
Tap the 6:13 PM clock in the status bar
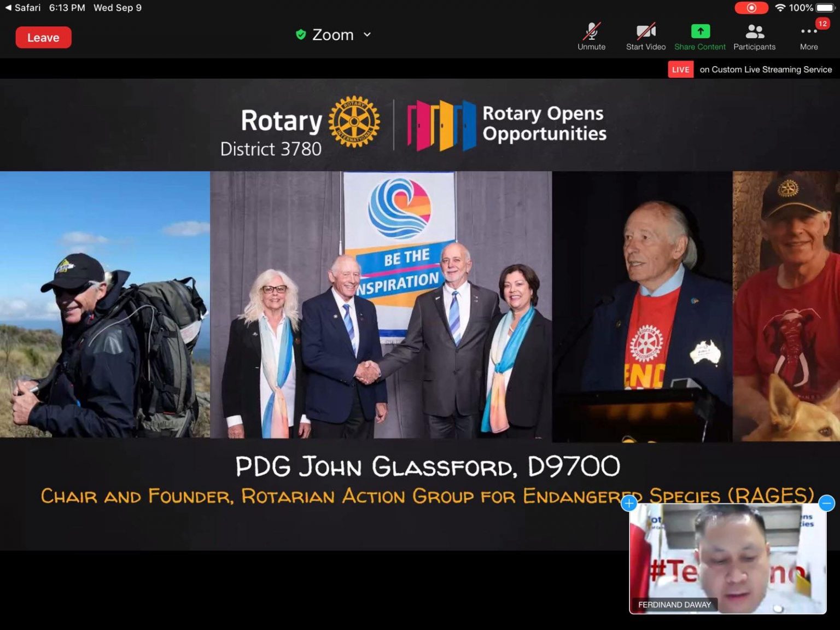coord(67,8)
